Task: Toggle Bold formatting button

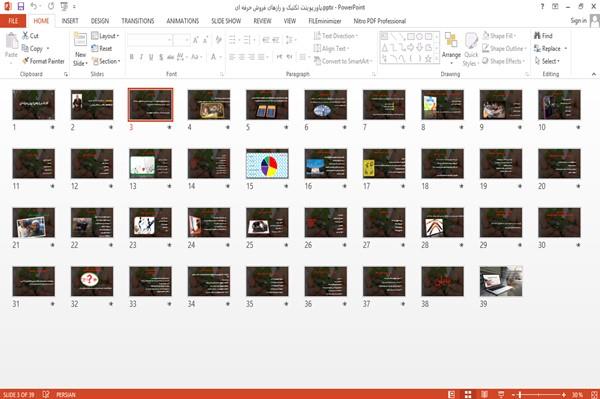Action: coord(131,57)
